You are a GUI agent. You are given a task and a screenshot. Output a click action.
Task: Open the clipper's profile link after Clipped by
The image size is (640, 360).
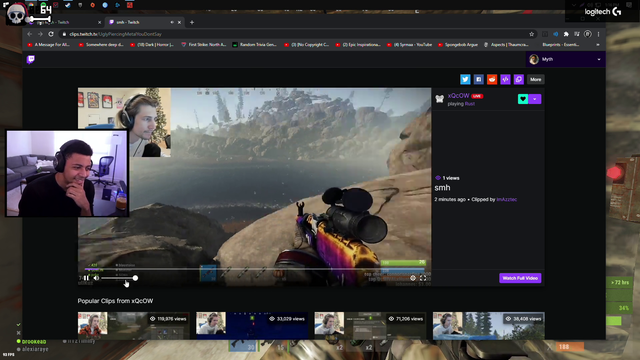point(507,200)
